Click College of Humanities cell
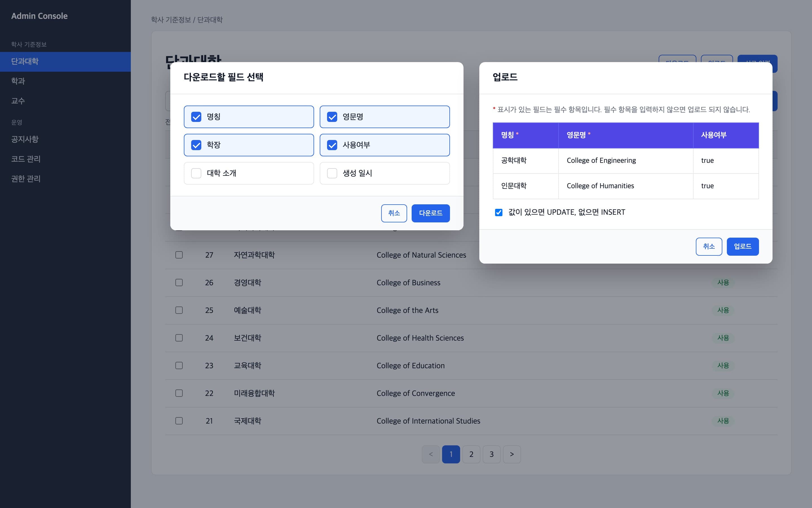This screenshot has height=508, width=812. pyautogui.click(x=626, y=186)
